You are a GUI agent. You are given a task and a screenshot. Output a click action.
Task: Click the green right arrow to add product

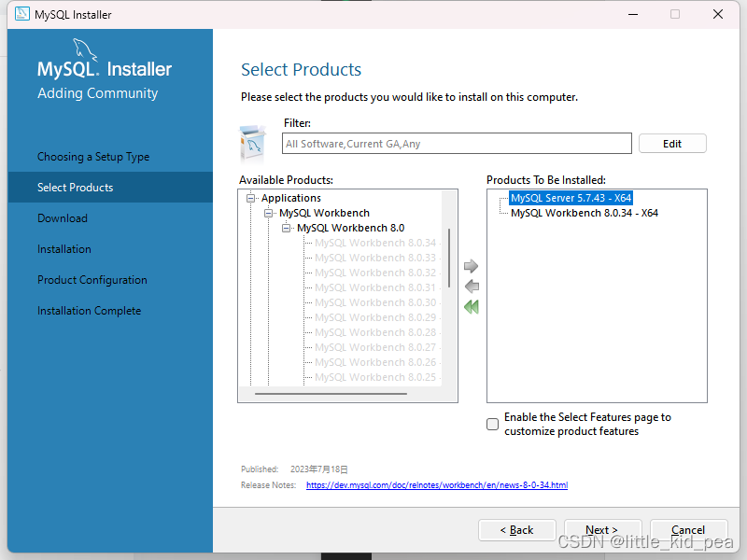[x=471, y=266]
